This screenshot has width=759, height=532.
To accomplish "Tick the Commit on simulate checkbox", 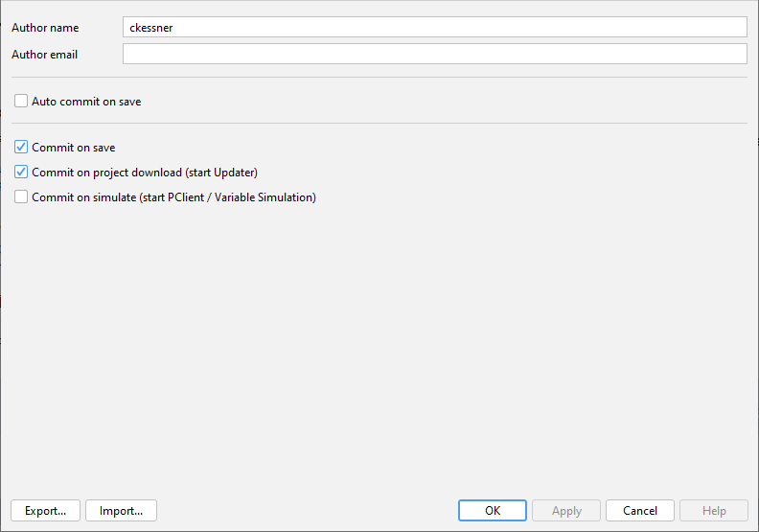I will coord(21,197).
